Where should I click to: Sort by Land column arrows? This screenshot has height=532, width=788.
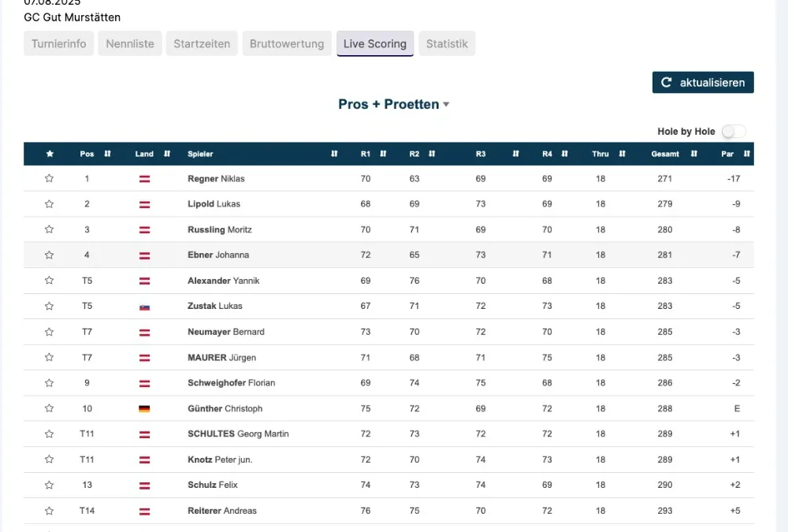click(167, 154)
